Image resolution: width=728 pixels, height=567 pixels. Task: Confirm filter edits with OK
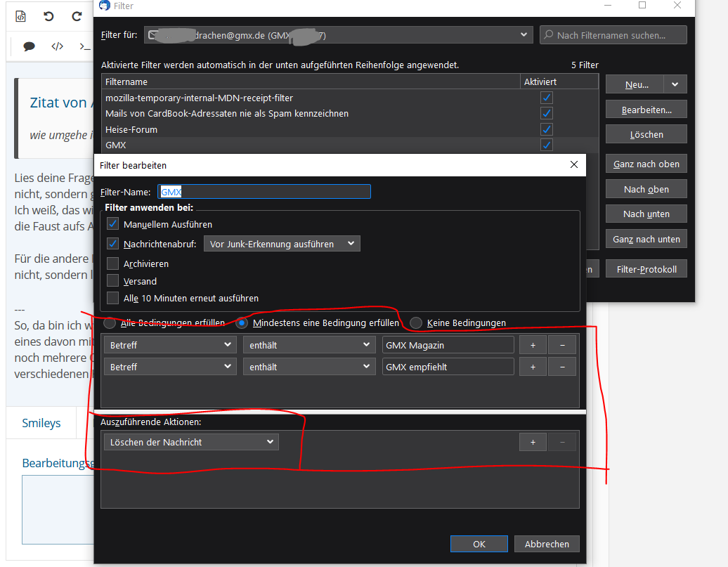(479, 544)
